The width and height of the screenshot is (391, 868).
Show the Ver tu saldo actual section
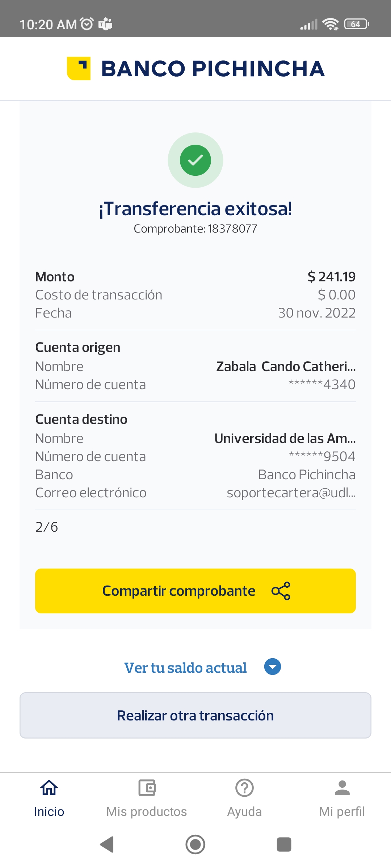point(185,668)
